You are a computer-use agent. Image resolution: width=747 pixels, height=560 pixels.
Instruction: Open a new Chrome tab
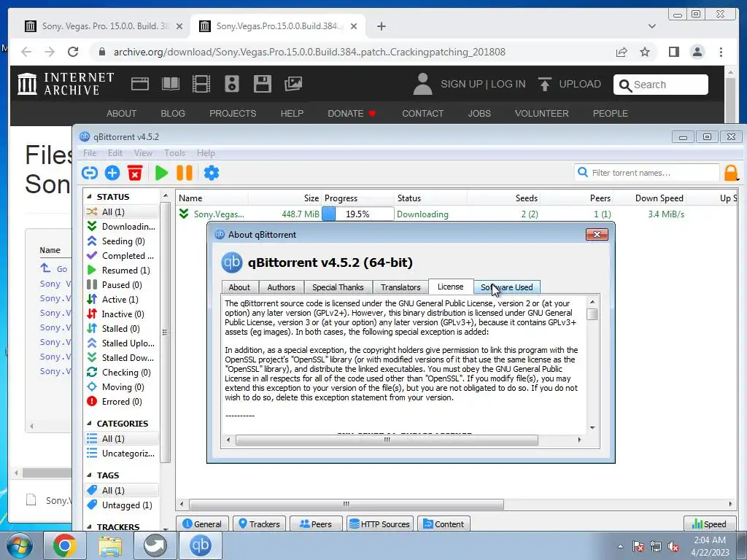381,26
